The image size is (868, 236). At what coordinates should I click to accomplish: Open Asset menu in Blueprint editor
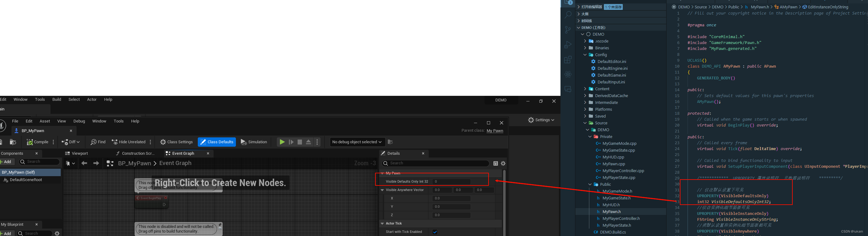(45, 121)
